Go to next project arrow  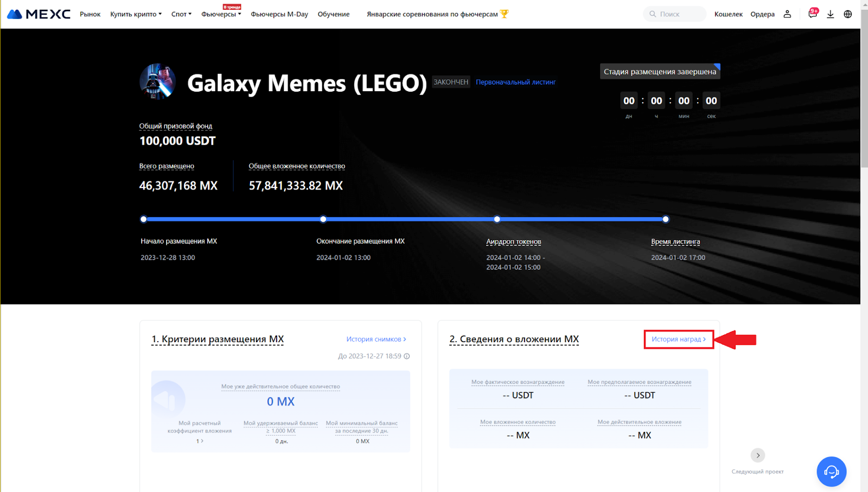pos(758,455)
